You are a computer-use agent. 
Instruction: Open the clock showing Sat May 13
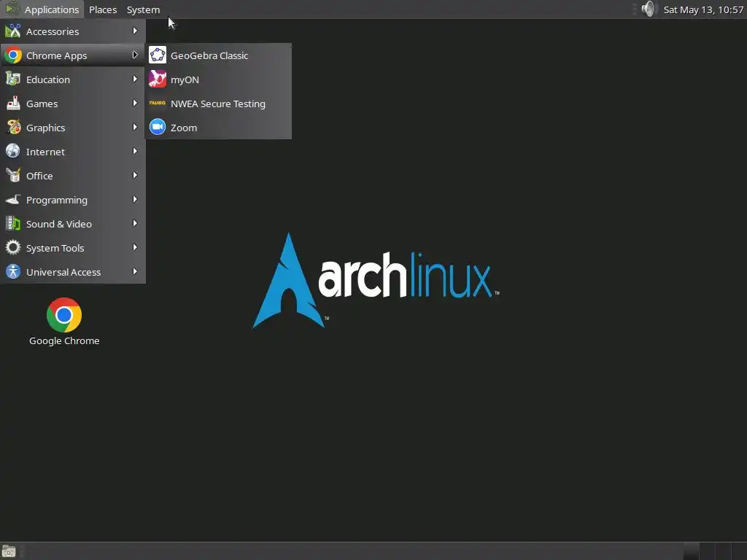pyautogui.click(x=703, y=9)
